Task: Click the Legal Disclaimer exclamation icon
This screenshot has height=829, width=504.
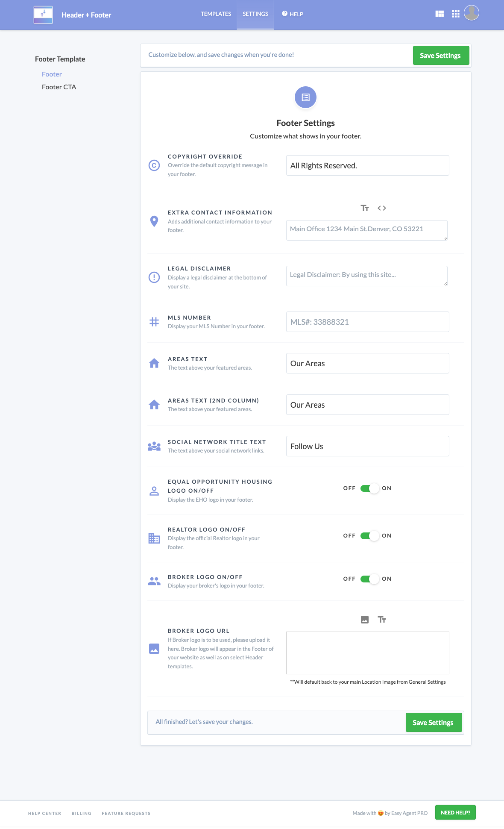Action: (154, 277)
